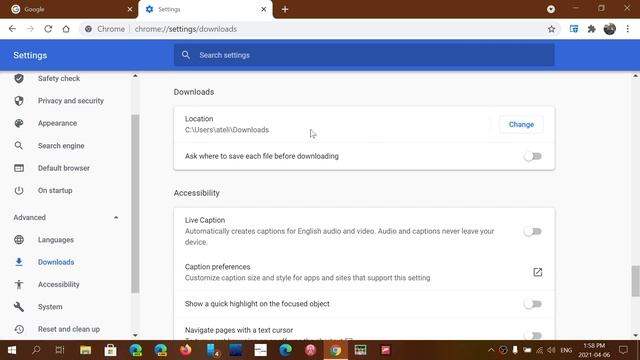Open the Extensions puzzle icon

591,29
